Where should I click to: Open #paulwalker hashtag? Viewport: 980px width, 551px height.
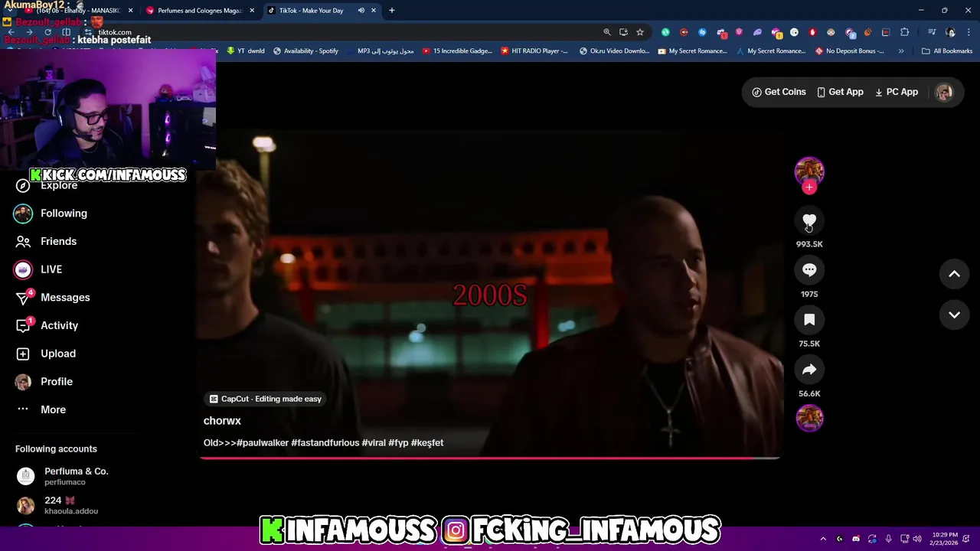tap(263, 442)
